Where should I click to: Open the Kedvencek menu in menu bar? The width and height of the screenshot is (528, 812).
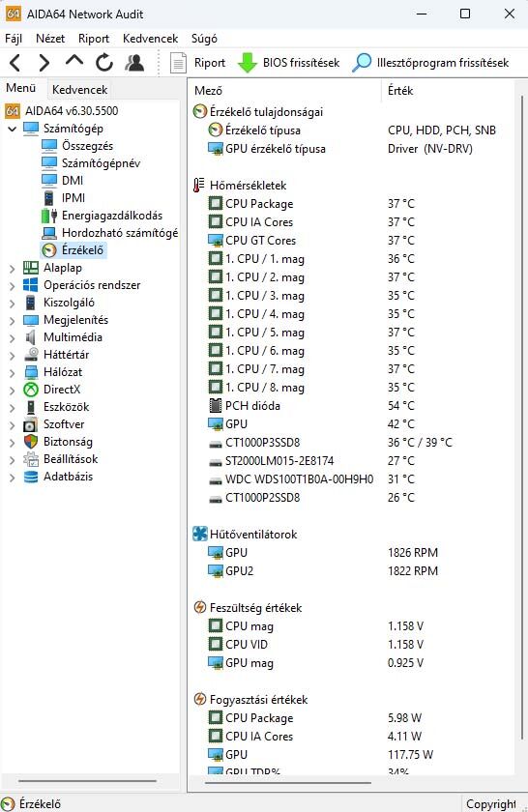point(150,39)
